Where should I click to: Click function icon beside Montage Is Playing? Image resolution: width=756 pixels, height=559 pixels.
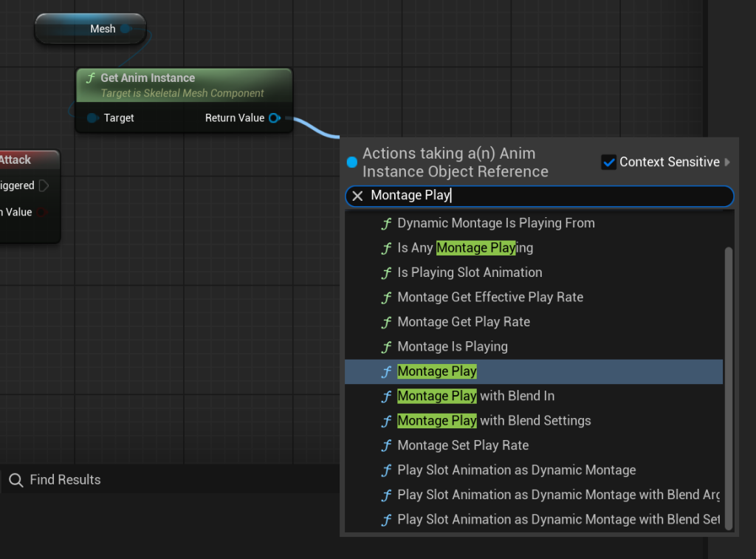[386, 347]
